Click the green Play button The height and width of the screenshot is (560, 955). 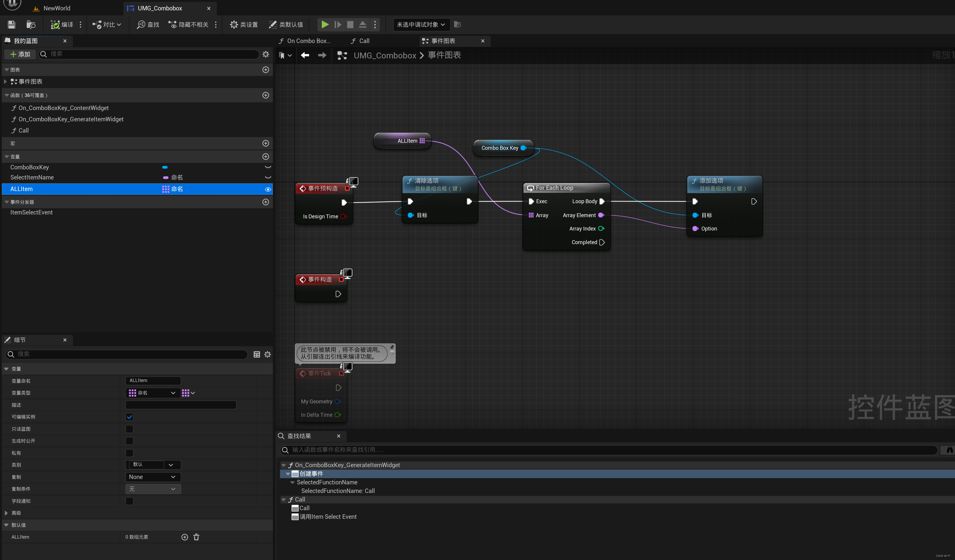click(x=325, y=25)
